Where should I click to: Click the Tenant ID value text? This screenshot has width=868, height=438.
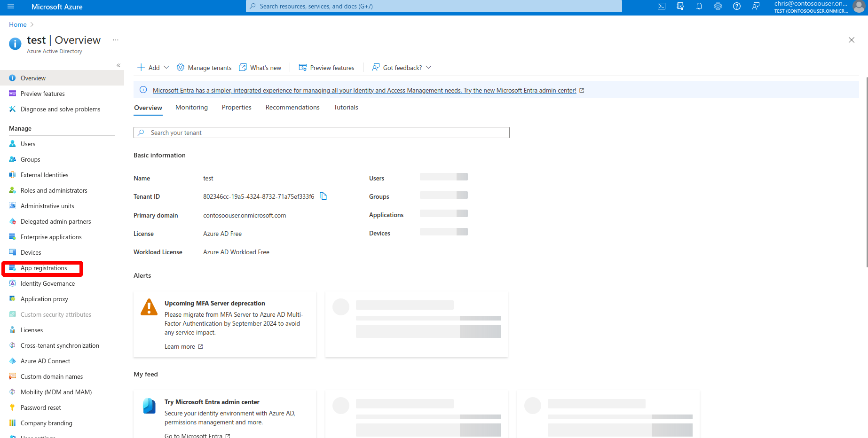[x=259, y=196]
